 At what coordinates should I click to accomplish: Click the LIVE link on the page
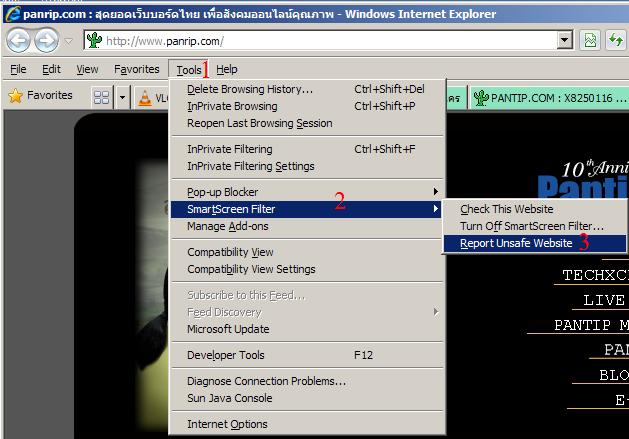pyautogui.click(x=604, y=300)
